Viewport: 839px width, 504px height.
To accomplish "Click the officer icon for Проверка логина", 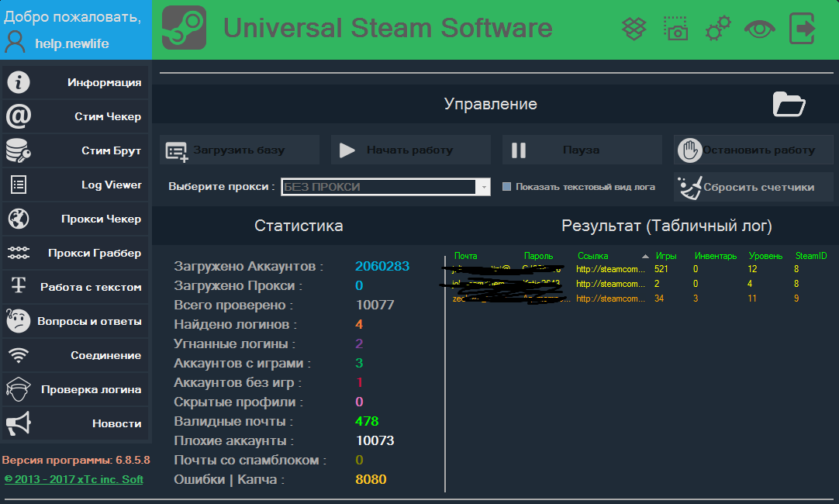I will coord(18,389).
